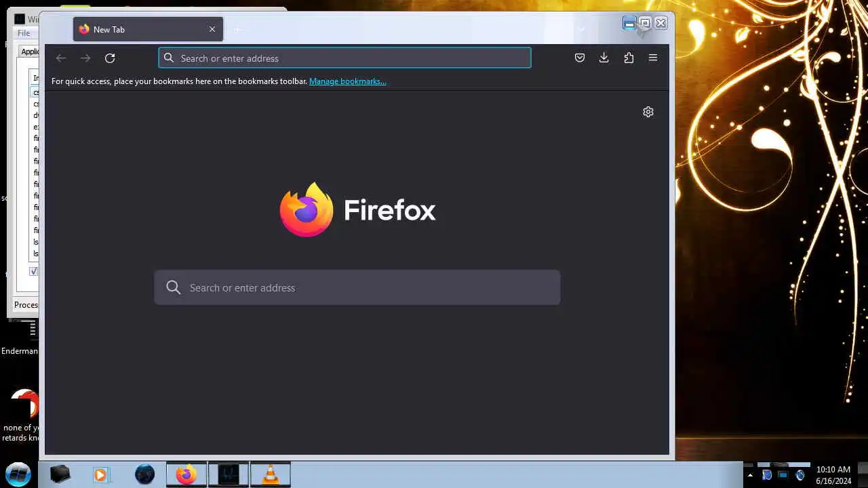Open the Windows Start orb
This screenshot has width=868, height=488.
tap(18, 474)
